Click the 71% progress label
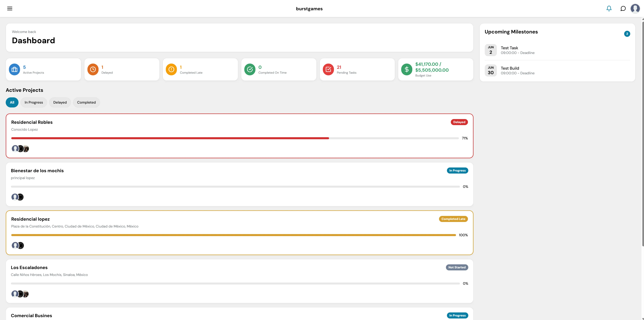The width and height of the screenshot is (644, 320). pos(465,138)
